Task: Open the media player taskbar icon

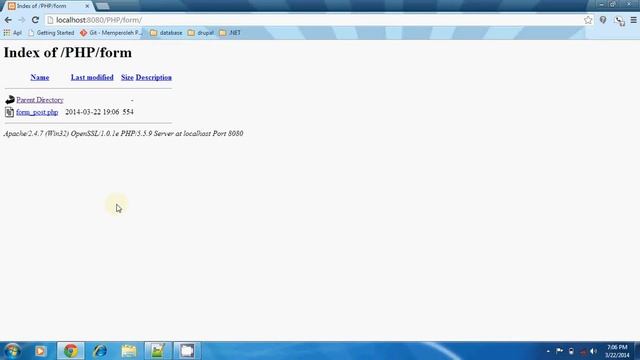Action: pos(40,351)
